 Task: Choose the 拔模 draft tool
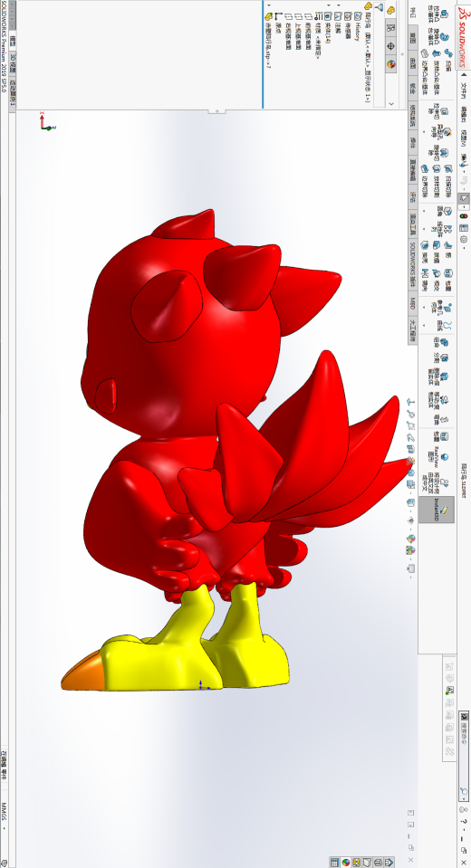point(437,252)
